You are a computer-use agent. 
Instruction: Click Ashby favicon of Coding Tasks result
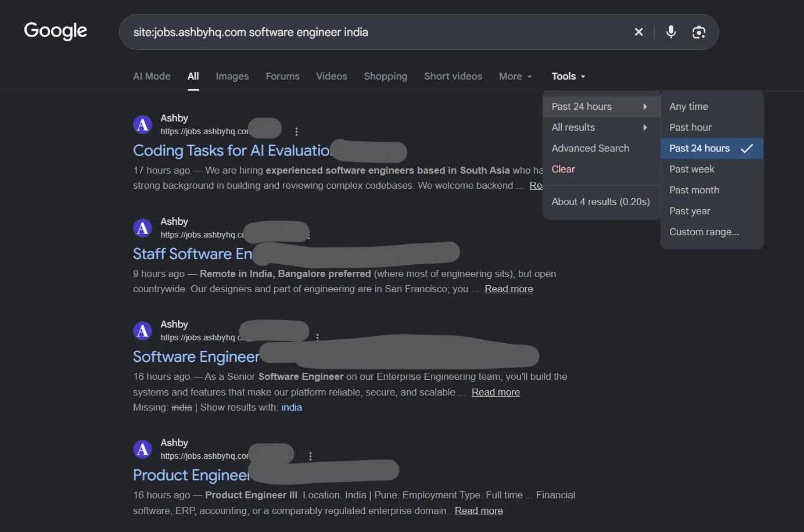142,124
